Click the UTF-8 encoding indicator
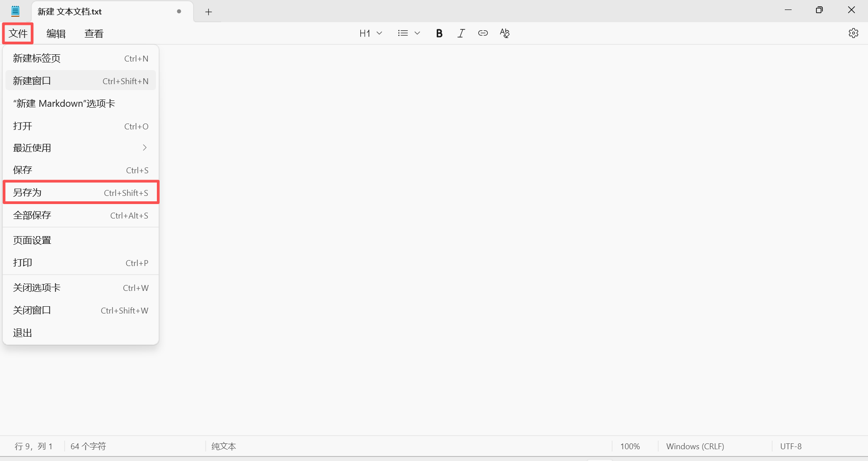 click(791, 446)
